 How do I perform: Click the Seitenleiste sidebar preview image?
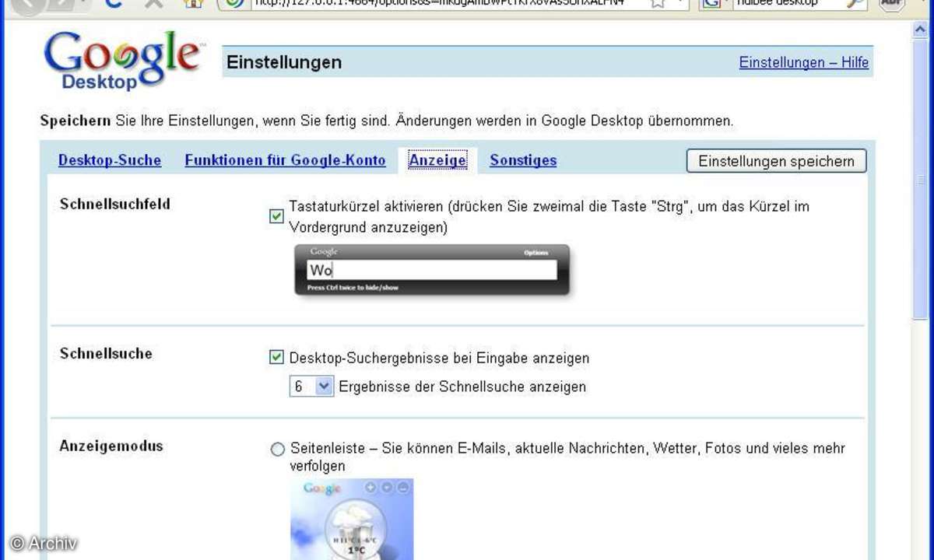click(x=353, y=519)
